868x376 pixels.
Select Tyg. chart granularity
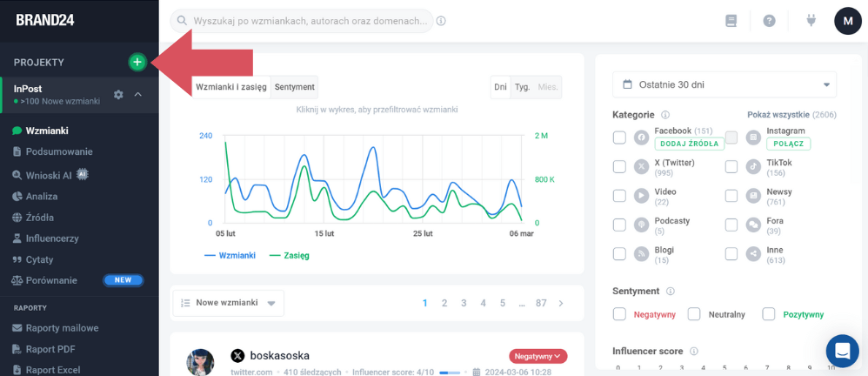(522, 88)
